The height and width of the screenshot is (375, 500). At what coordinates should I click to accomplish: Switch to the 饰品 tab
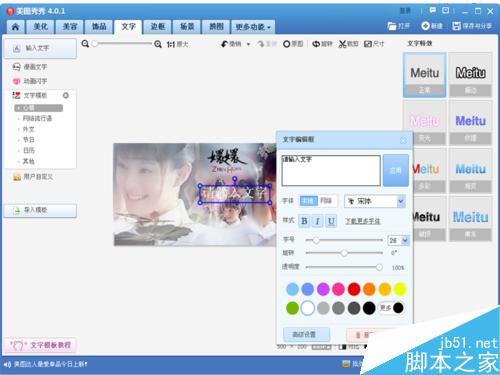(x=99, y=27)
